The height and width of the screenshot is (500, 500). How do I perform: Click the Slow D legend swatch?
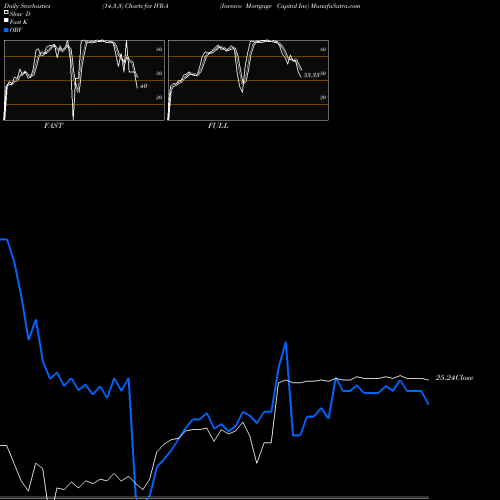coord(6,12)
